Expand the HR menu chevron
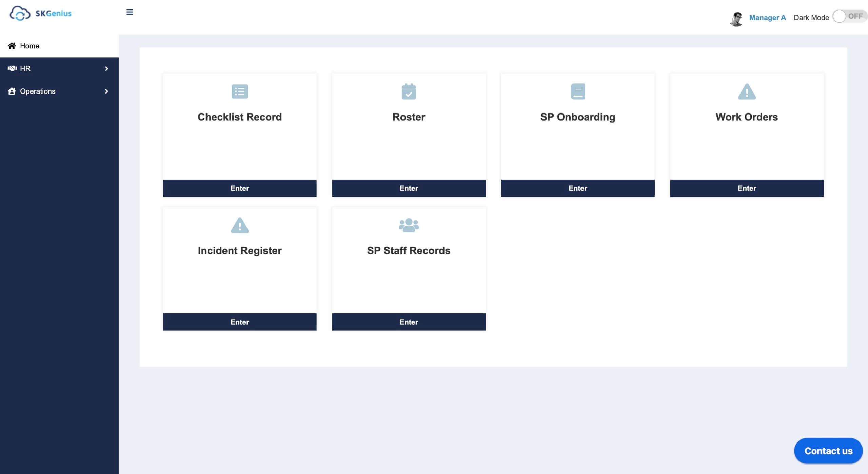Image resolution: width=868 pixels, height=474 pixels. (106, 69)
